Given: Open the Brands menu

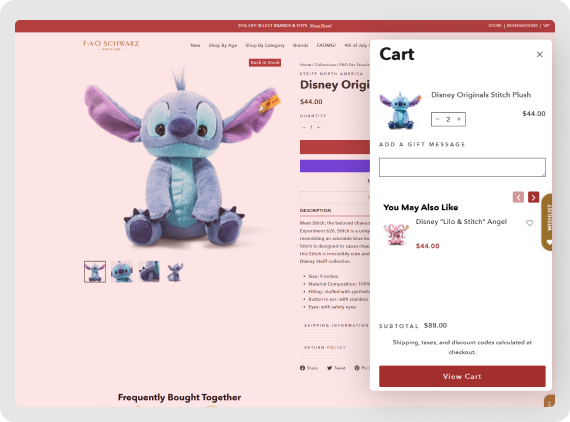Looking at the screenshot, I should pyautogui.click(x=301, y=45).
